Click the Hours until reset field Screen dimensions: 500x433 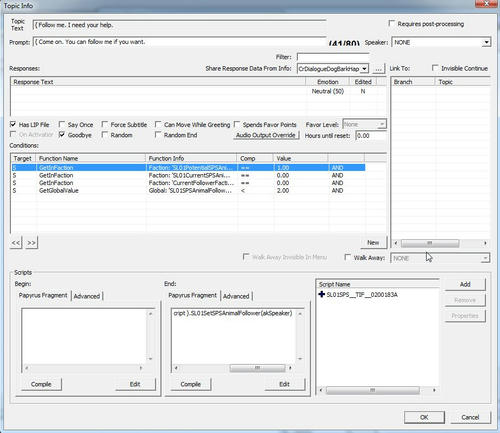[x=371, y=136]
